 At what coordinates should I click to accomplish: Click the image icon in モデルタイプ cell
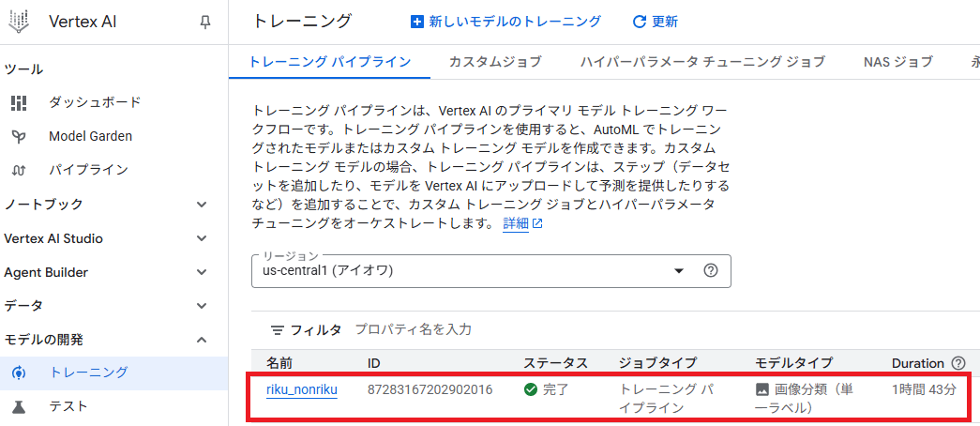coord(761,389)
